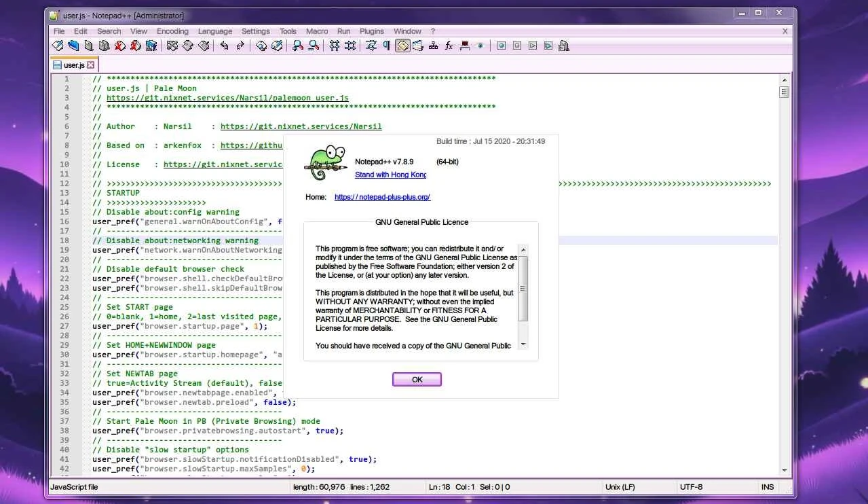Screen dimensions: 868x504
Task: Click the Close document toolbar icon
Action: click(119, 46)
